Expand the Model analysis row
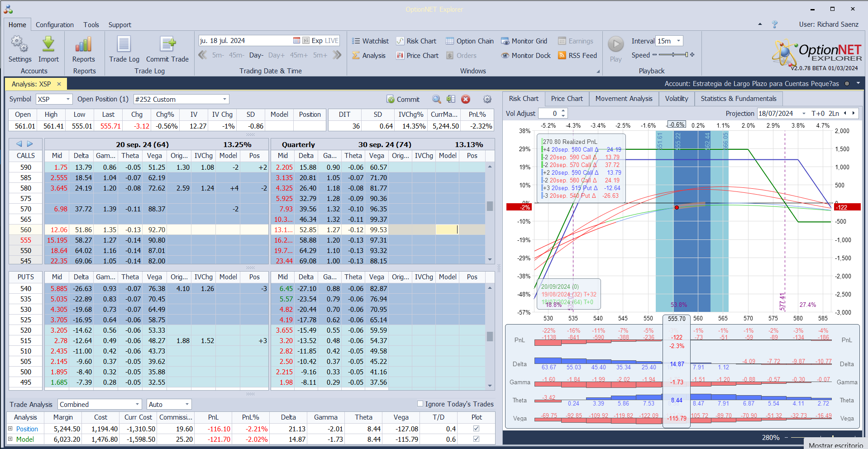Image resolution: width=868 pixels, height=449 pixels. pos(10,439)
